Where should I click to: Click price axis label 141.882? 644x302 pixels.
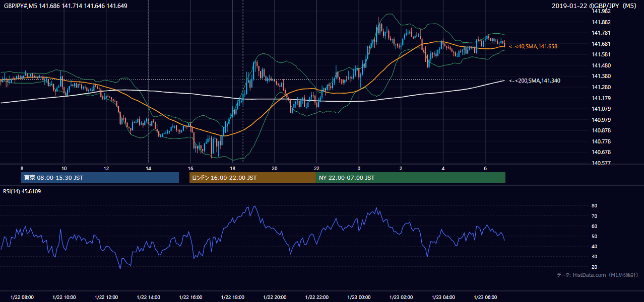point(600,22)
